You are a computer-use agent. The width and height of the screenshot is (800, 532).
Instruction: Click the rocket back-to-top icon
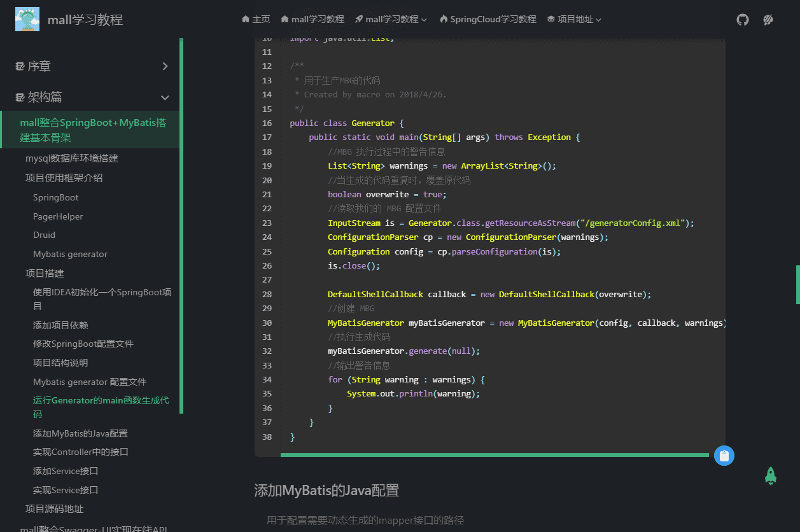click(771, 476)
